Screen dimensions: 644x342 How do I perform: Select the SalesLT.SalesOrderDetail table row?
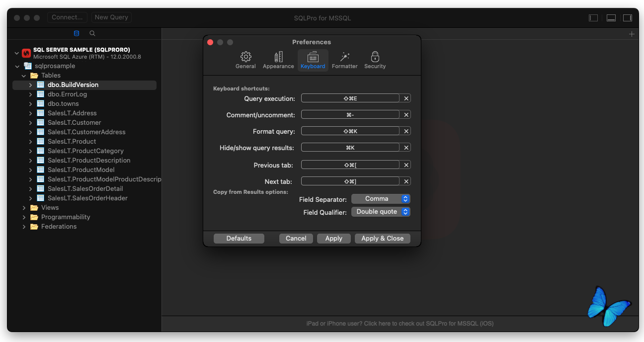coord(85,189)
